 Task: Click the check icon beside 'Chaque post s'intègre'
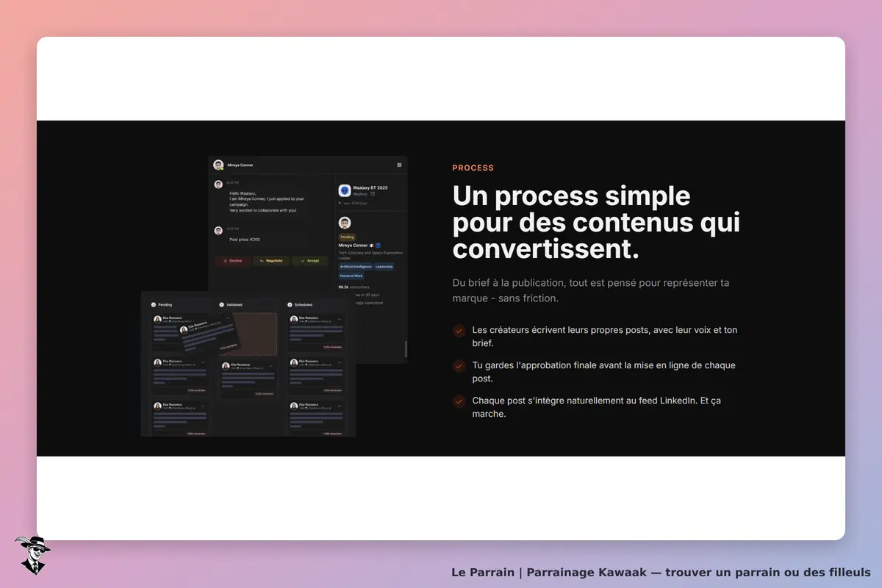point(459,401)
